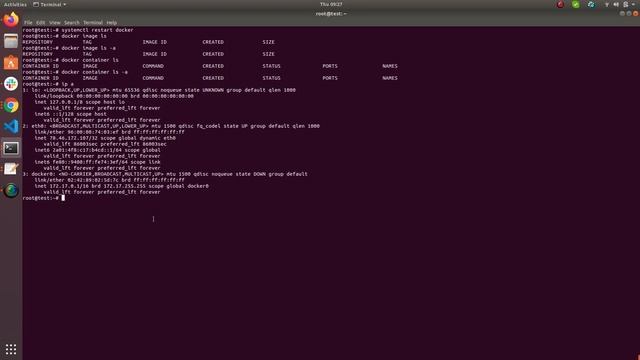This screenshot has height=360, width=640.
Task: Expand the system menu arrow
Action: [x=633, y=4]
